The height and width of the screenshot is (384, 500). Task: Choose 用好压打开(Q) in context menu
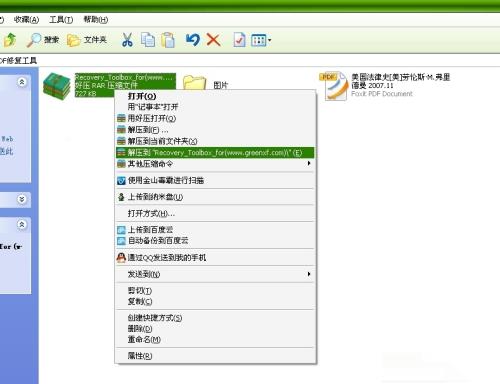(215, 118)
